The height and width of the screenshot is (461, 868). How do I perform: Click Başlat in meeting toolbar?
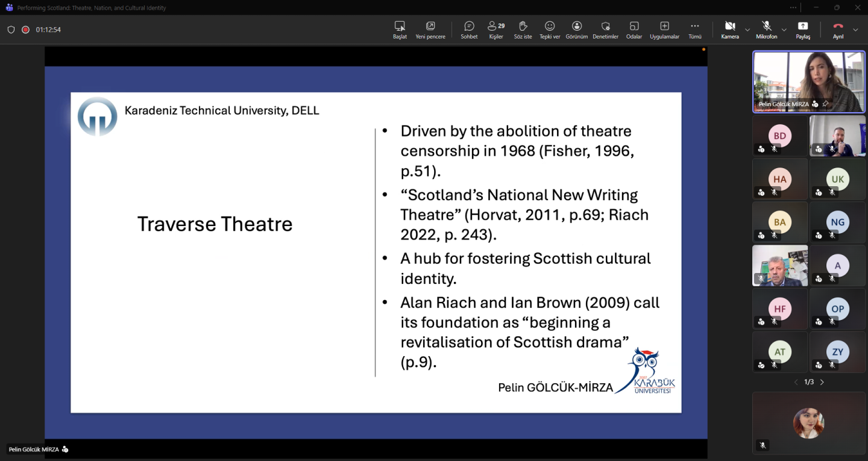click(x=400, y=30)
